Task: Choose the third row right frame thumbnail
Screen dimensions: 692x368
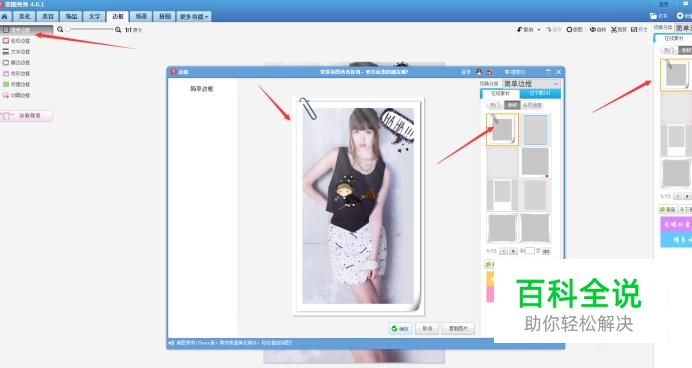Action: click(535, 195)
